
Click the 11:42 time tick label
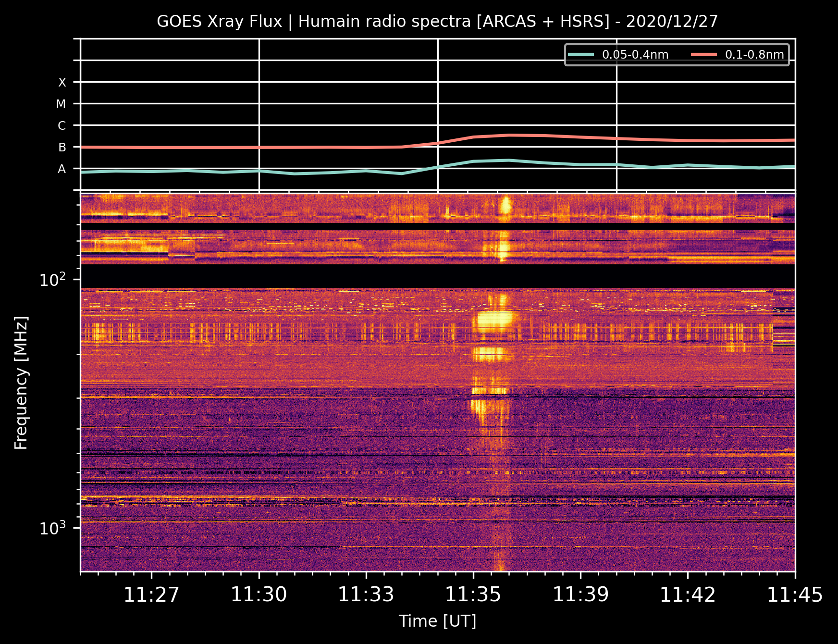click(688, 595)
